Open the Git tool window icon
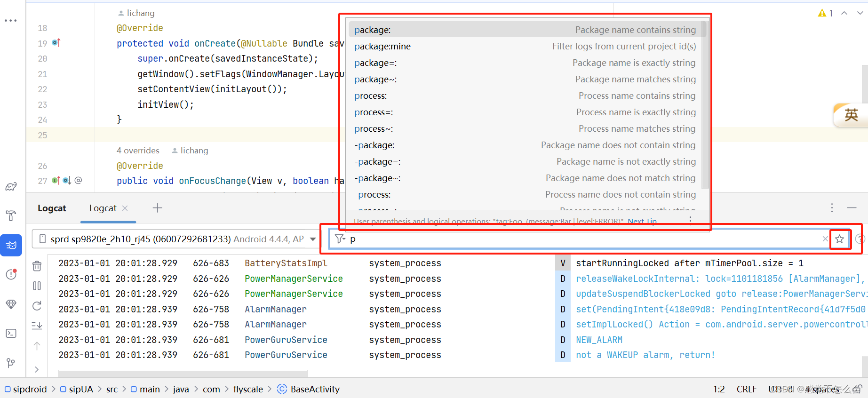Image resolution: width=868 pixels, height=398 pixels. (x=11, y=363)
